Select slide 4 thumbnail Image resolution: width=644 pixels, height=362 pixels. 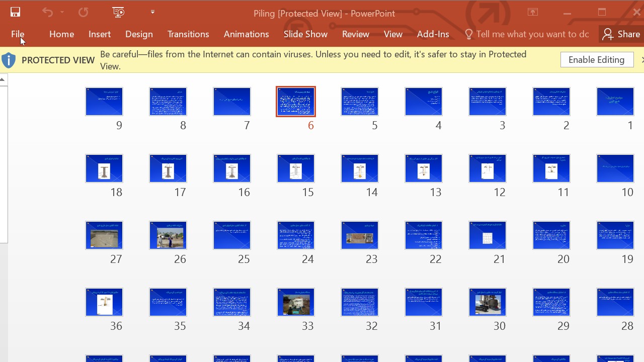pyautogui.click(x=424, y=102)
